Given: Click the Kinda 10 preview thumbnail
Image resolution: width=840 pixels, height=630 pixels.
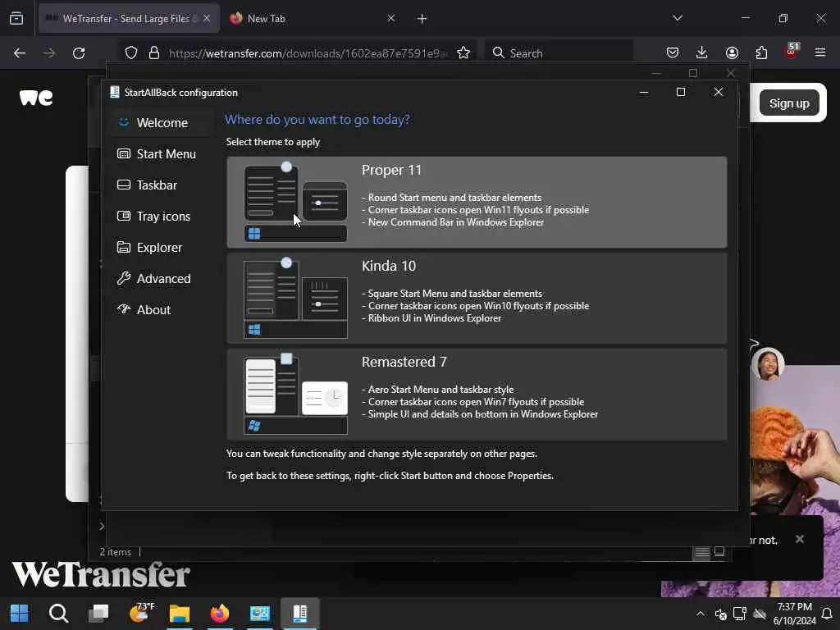Looking at the screenshot, I should point(295,298).
